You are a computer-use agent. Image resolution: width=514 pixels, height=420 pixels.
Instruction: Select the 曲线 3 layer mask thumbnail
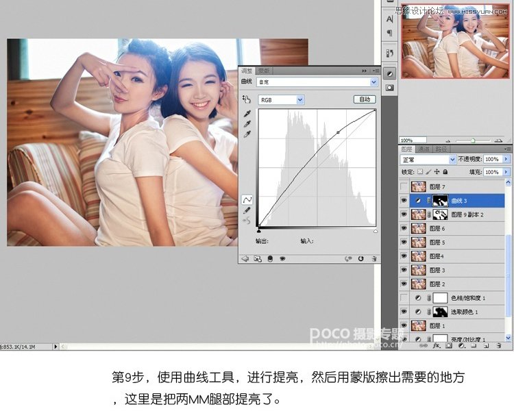441,201
